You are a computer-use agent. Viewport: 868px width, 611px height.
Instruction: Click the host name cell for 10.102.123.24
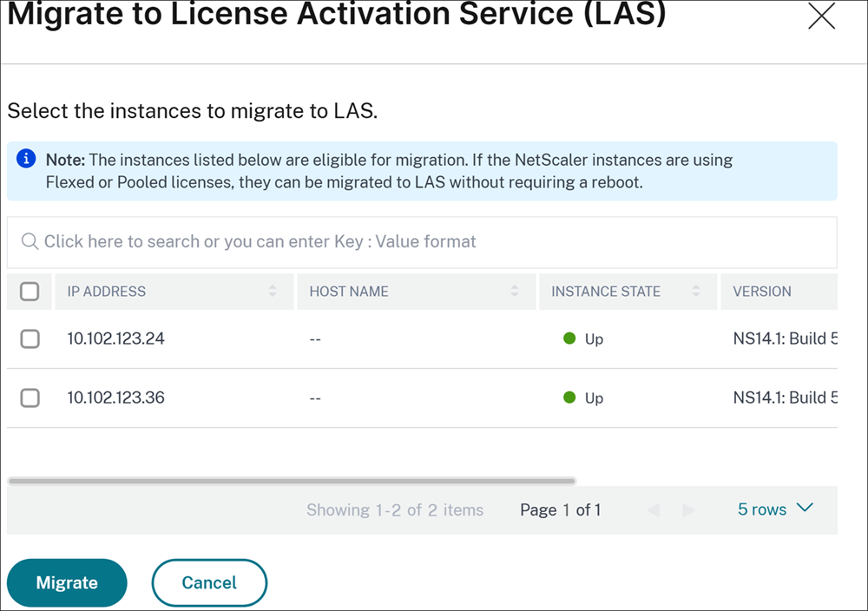(x=315, y=338)
